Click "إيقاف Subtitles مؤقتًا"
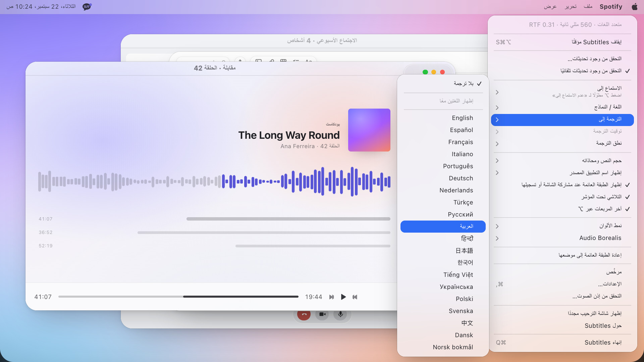Viewport: 644px width, 362px height. click(x=562, y=42)
